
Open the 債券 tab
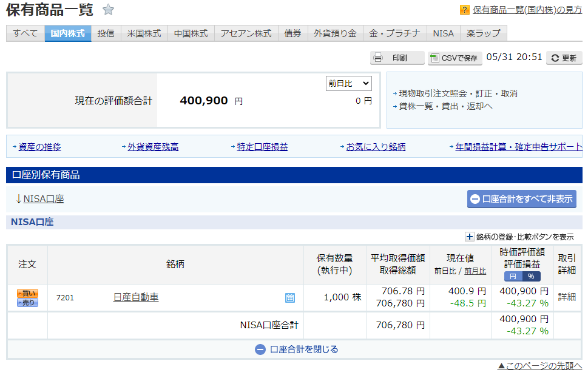pos(293,33)
